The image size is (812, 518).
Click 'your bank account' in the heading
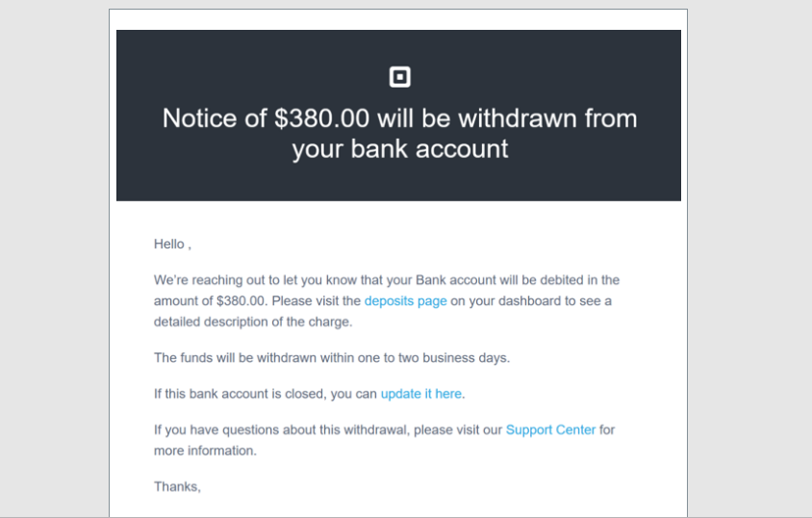click(399, 149)
